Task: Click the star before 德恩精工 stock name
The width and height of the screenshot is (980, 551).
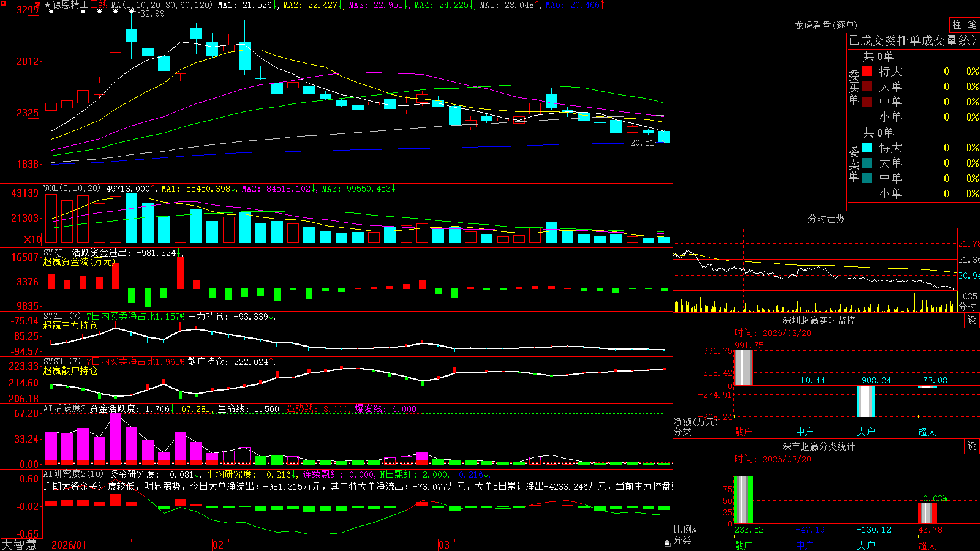Action: coord(48,6)
